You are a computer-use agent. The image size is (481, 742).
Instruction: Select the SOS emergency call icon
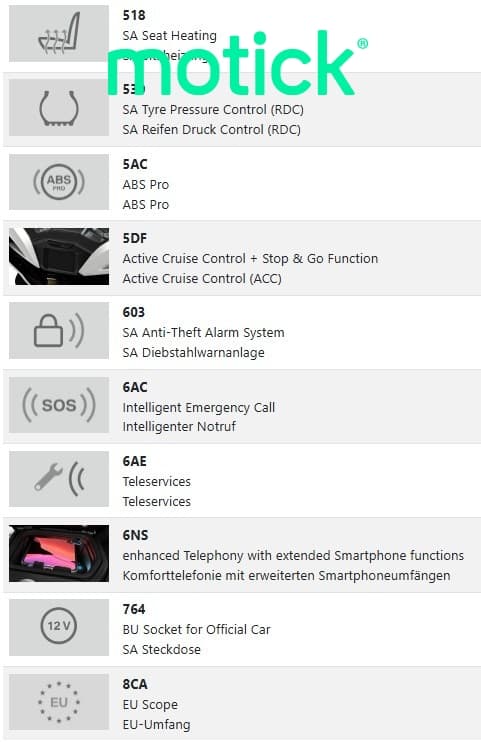(59, 405)
